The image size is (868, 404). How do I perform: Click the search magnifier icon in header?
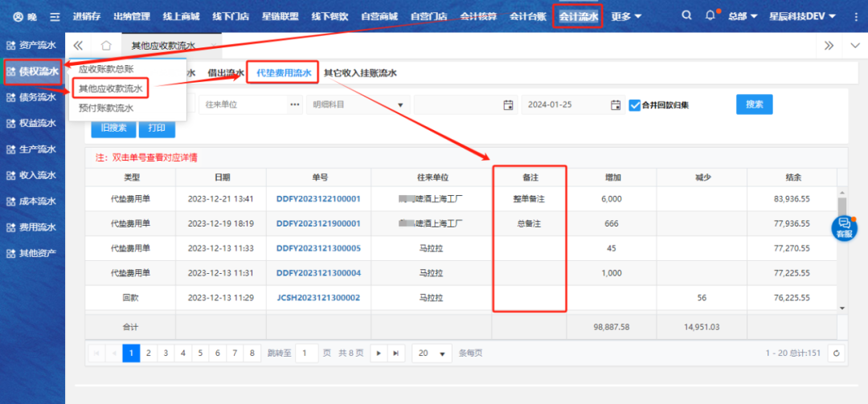pyautogui.click(x=686, y=16)
